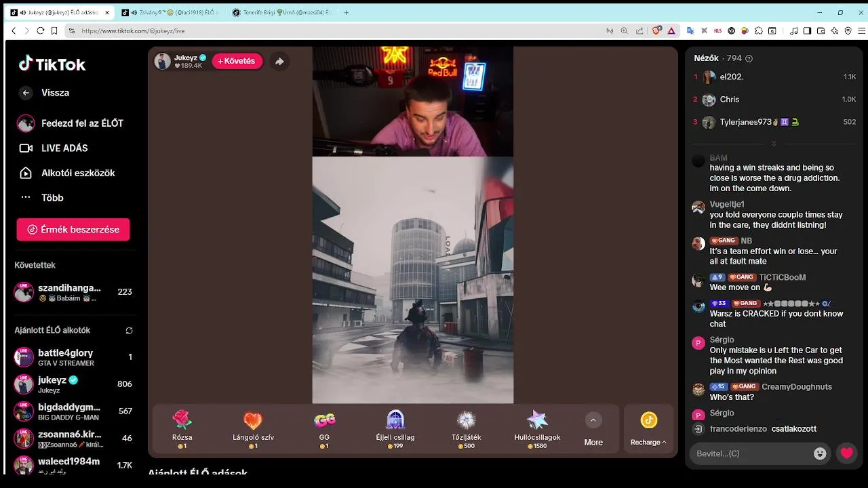This screenshot has height=488, width=868.
Task: Close the Jukeyz browser tab
Action: coord(107,12)
